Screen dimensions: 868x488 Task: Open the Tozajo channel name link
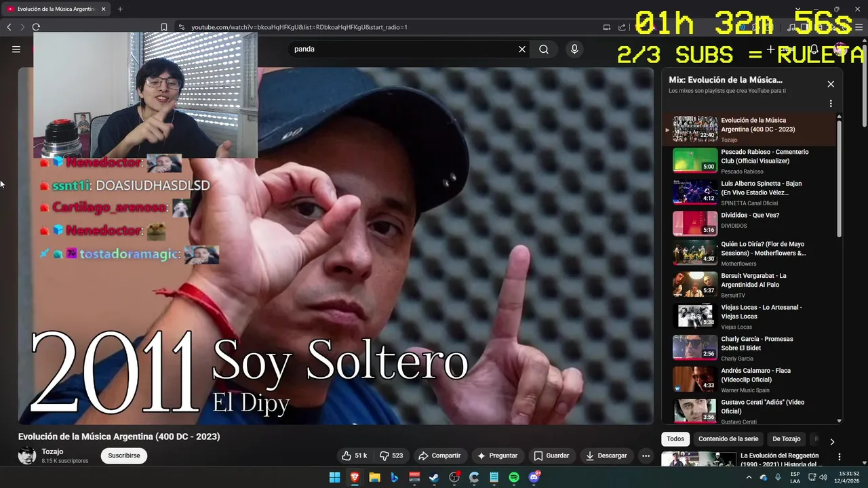coord(52,451)
